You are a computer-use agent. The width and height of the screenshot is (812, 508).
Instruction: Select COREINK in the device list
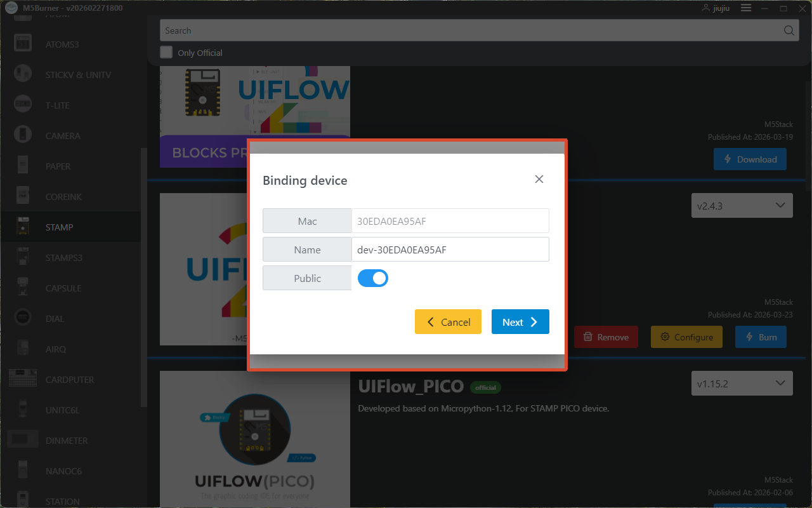point(63,197)
